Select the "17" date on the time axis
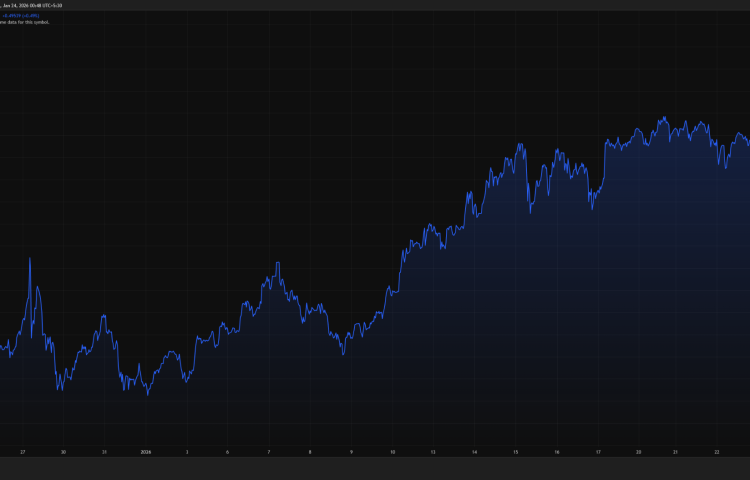 tap(597, 452)
